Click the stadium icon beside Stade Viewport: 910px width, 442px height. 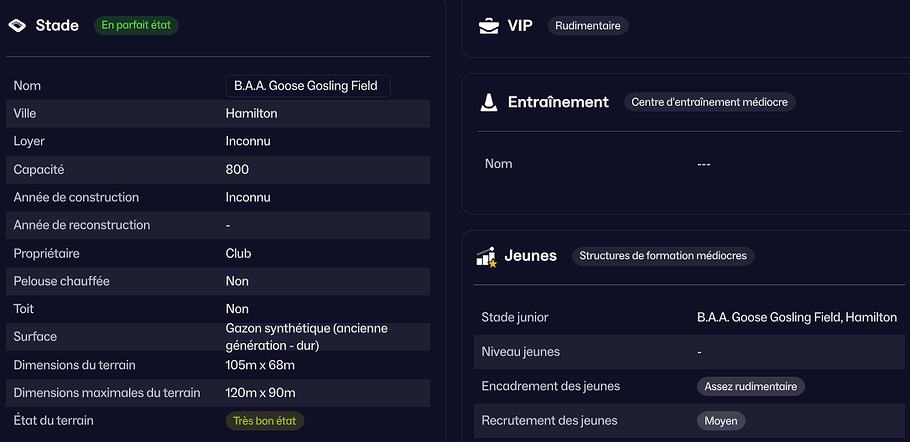(17, 25)
